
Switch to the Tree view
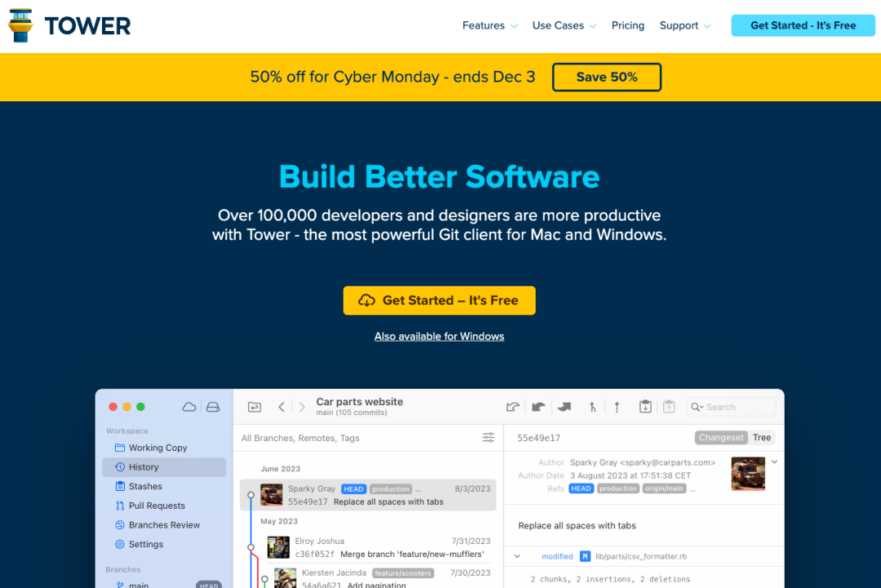click(762, 437)
